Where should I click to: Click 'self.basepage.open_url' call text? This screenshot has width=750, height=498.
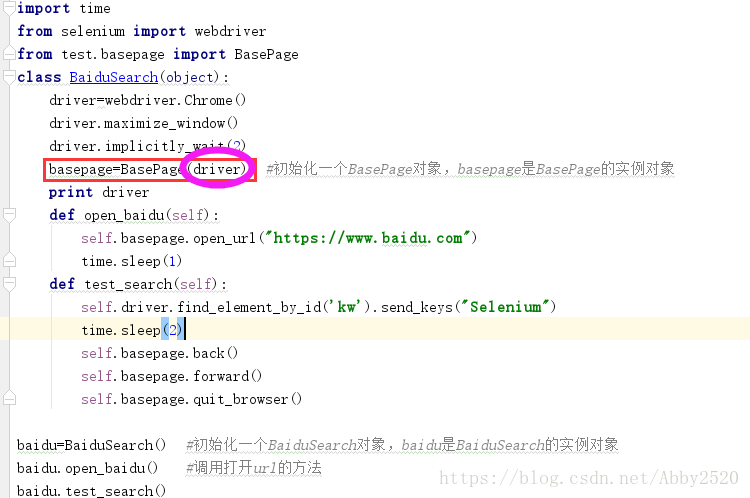tap(168, 238)
